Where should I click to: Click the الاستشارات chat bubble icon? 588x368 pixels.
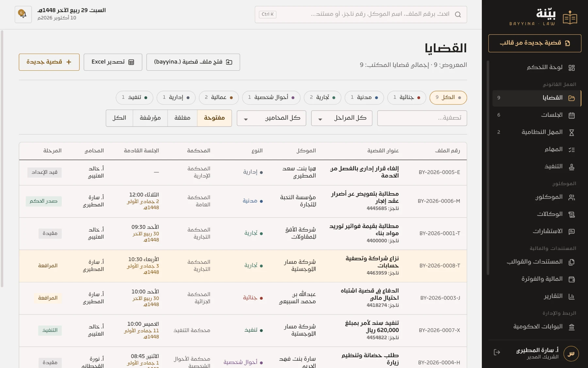tap(571, 232)
